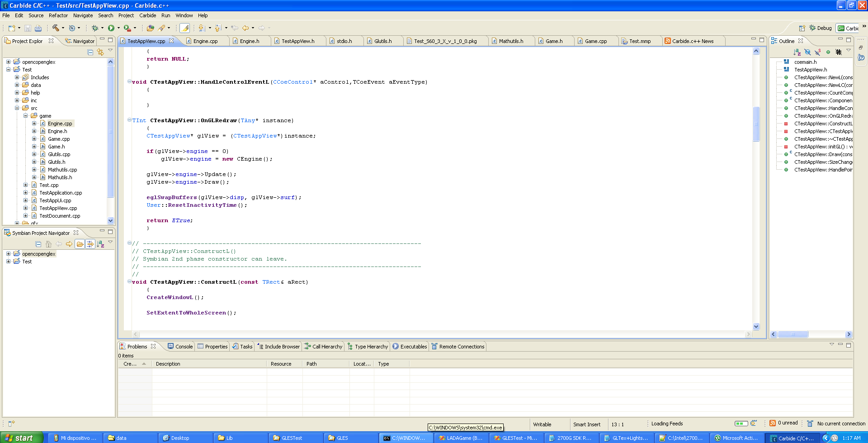868x443 pixels.
Task: Click the Debug bug icon in main toolbar
Action: tap(95, 28)
